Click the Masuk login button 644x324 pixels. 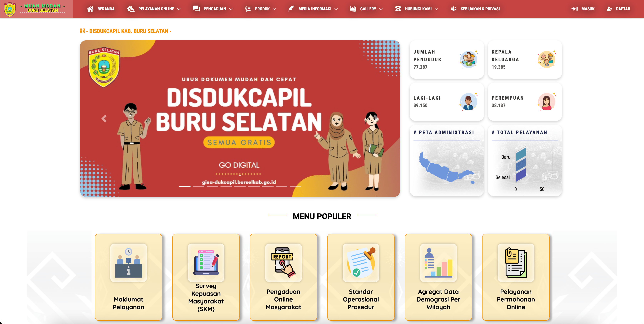tap(583, 9)
